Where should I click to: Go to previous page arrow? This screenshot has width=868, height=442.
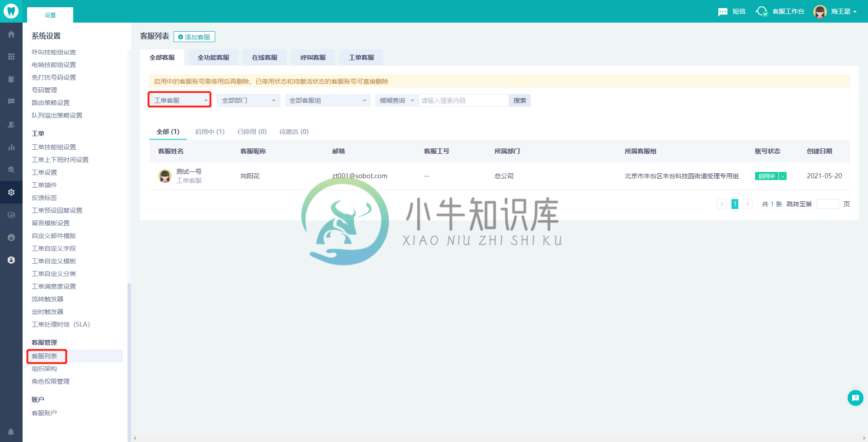722,204
